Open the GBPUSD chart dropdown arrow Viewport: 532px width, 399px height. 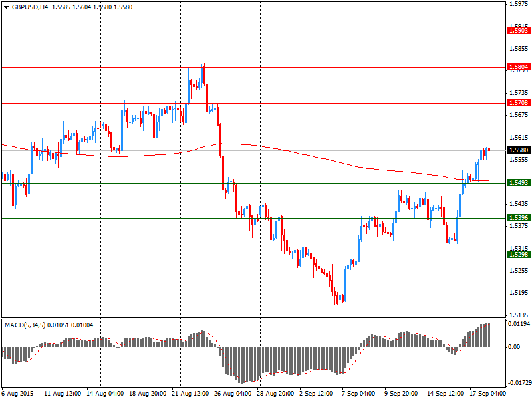[x=6, y=7]
